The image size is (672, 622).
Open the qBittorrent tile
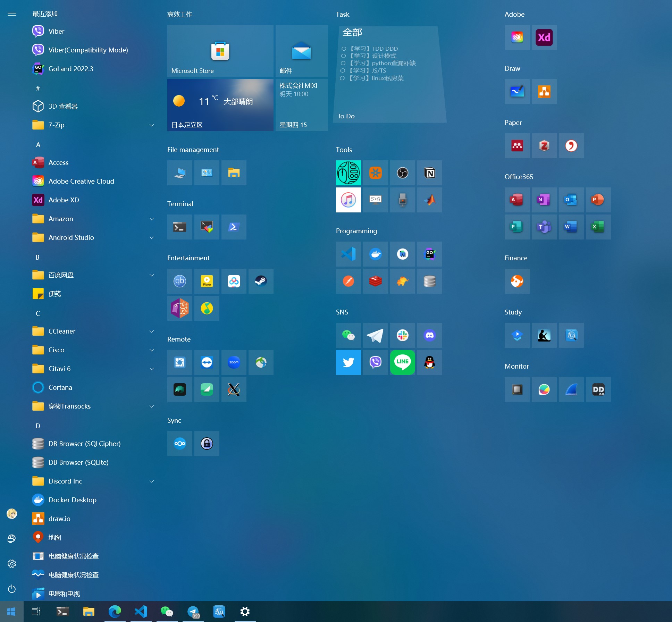click(179, 281)
